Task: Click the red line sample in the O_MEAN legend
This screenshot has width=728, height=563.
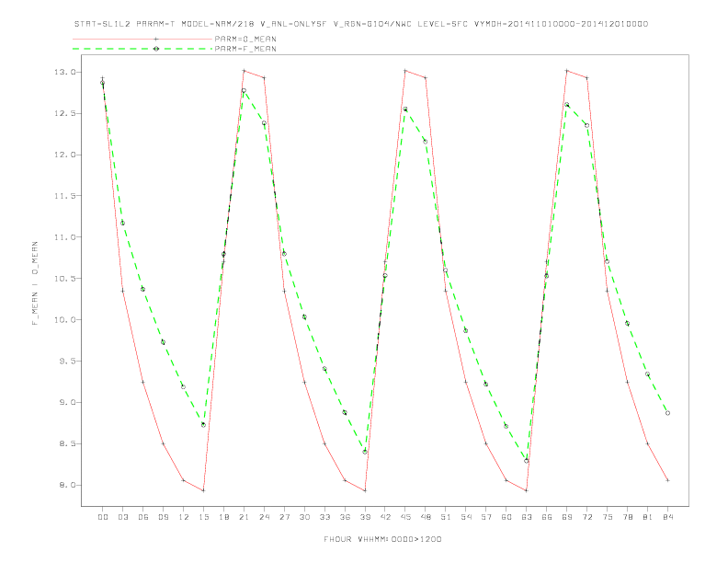Action: [142, 39]
